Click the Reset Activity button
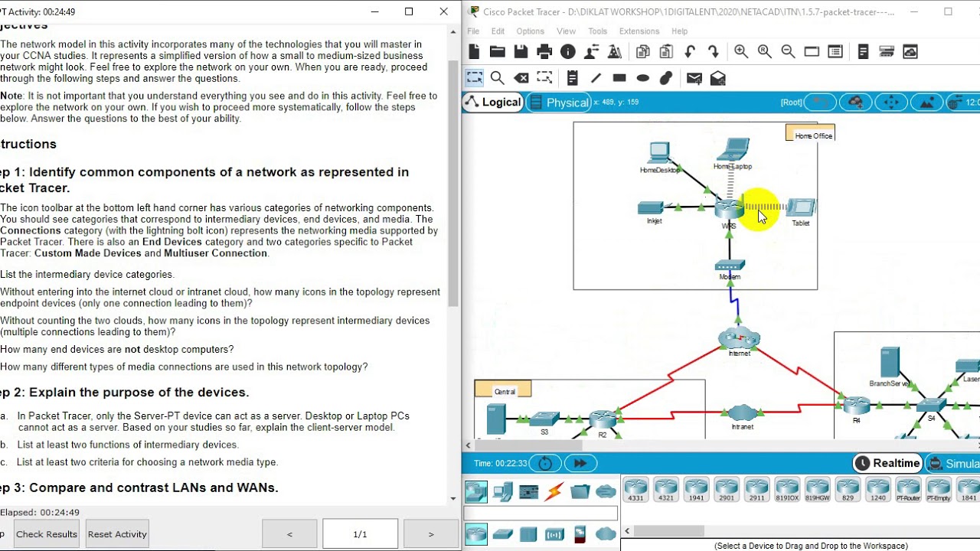 (x=117, y=534)
